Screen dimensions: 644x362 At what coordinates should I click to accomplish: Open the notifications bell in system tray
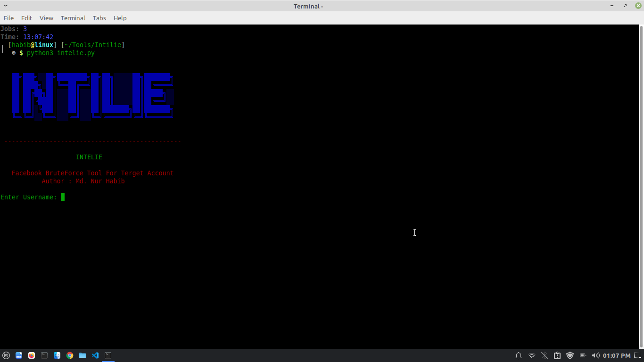[x=519, y=355]
